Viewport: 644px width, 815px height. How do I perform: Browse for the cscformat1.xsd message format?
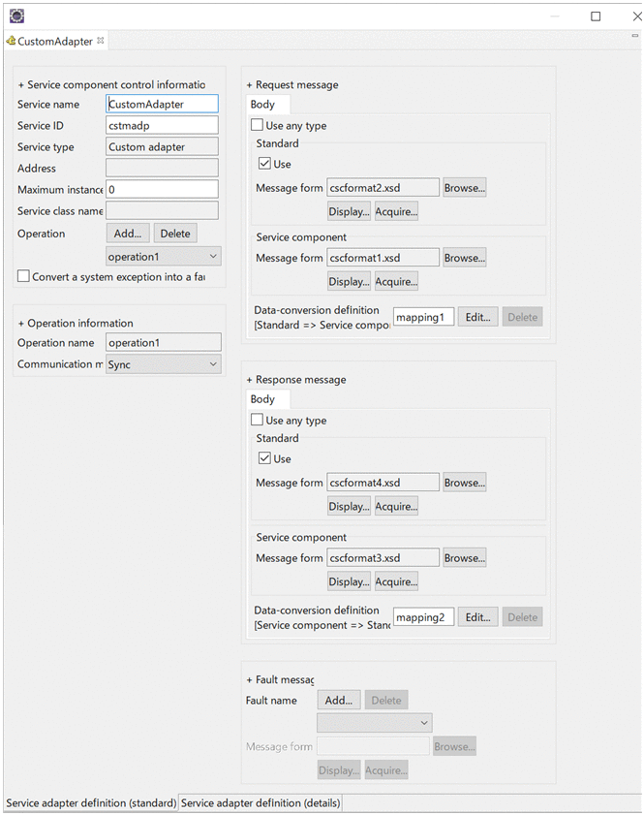pos(464,258)
